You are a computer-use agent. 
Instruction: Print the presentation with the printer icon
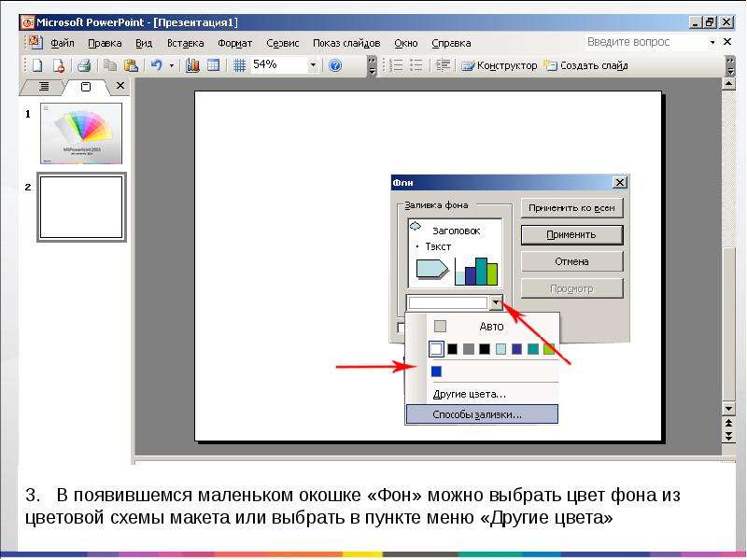tap(84, 65)
